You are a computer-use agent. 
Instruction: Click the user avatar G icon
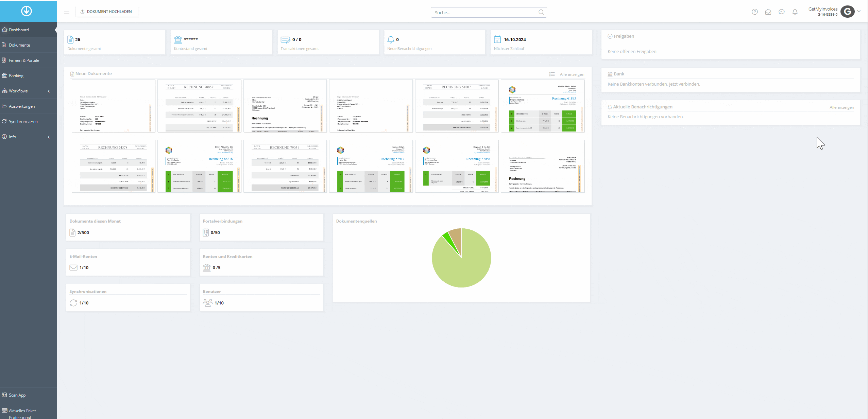click(848, 12)
